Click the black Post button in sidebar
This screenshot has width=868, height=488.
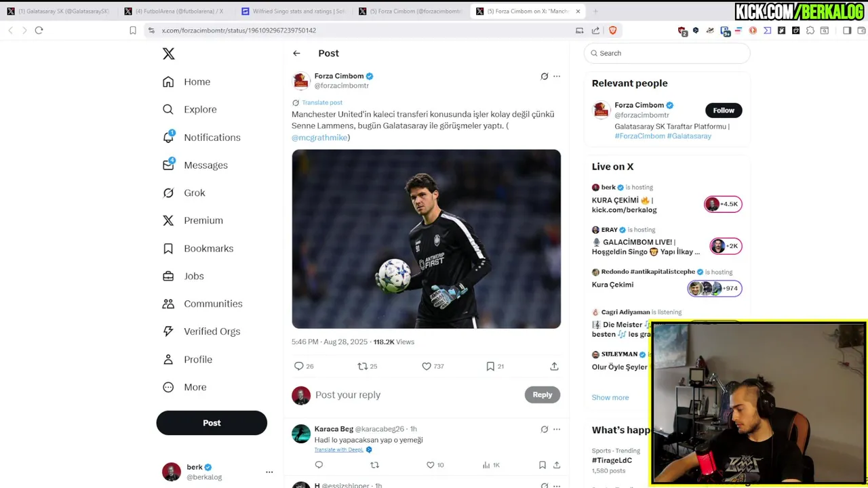tap(212, 423)
